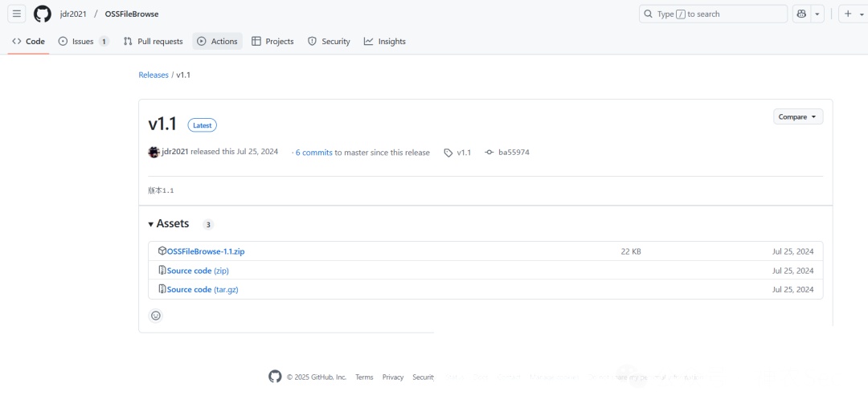Image resolution: width=868 pixels, height=412 pixels.
Task: Collapse the Assets section triangle
Action: tap(150, 224)
